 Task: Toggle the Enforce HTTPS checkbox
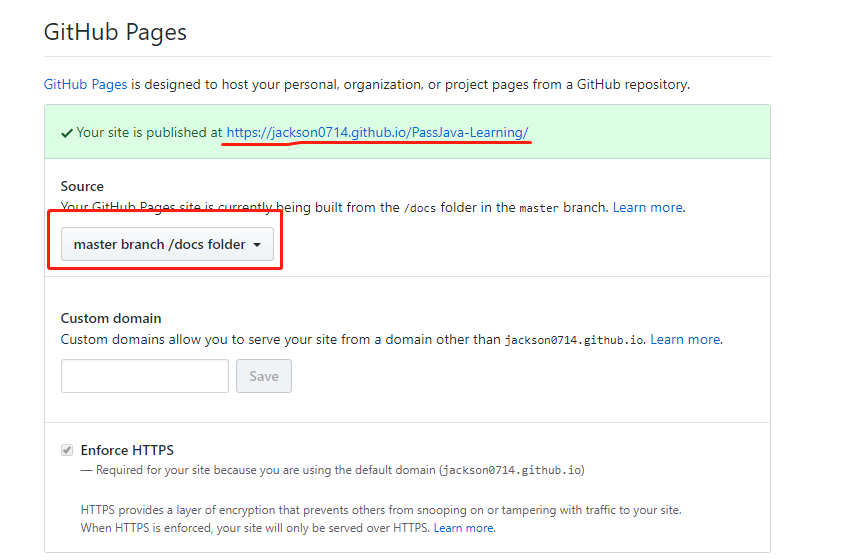(x=67, y=450)
